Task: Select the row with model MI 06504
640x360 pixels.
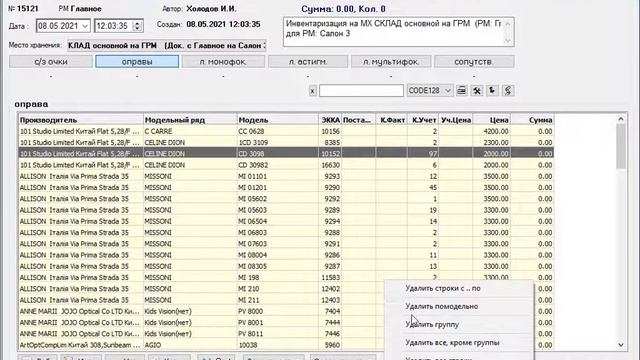Action: coord(286,221)
